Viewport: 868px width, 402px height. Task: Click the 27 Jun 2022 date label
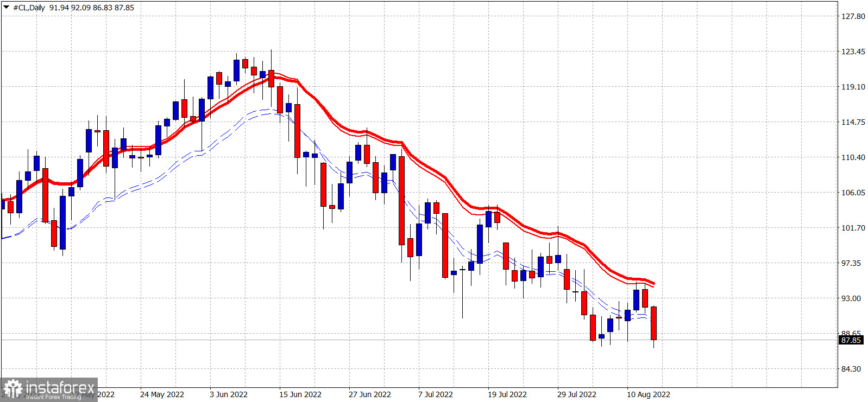(370, 394)
